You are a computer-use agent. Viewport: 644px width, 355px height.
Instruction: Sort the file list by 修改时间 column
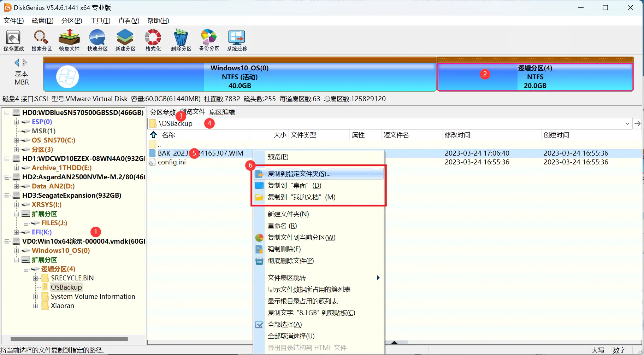click(x=457, y=135)
